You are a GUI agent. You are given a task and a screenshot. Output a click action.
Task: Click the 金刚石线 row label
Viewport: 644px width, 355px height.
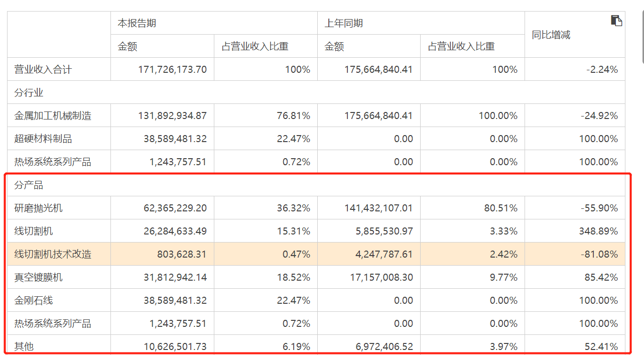[34, 300]
